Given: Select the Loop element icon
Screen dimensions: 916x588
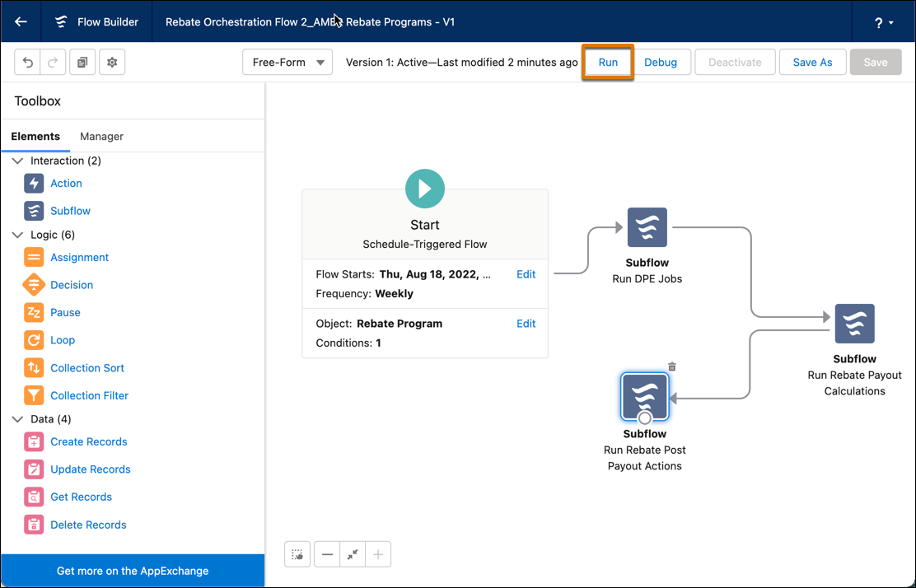Looking at the screenshot, I should [34, 340].
